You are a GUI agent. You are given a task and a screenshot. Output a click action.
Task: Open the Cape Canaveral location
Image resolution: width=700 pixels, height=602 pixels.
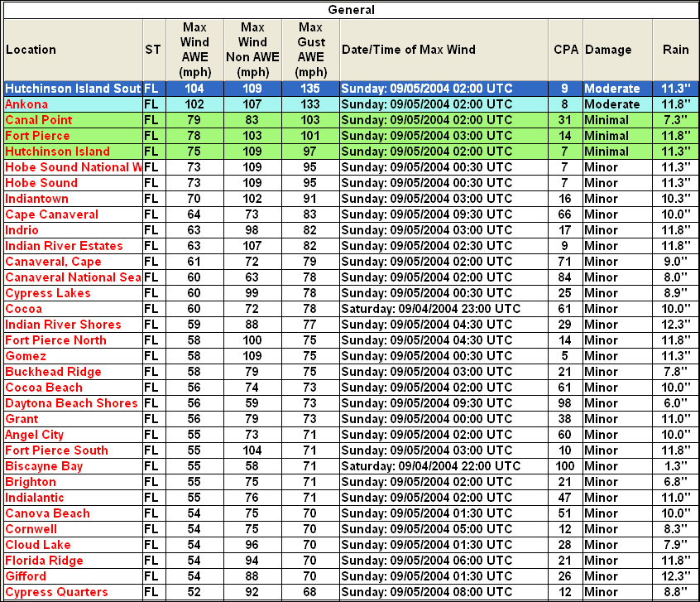[51, 214]
